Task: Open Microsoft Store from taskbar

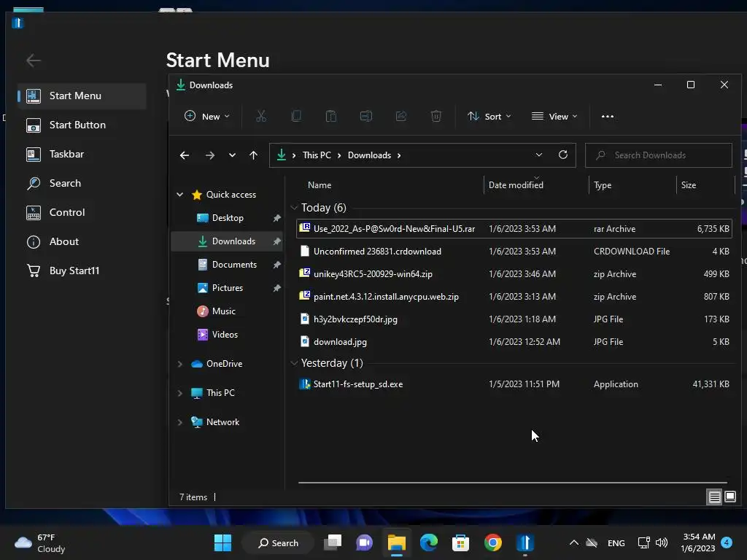Action: [x=461, y=542]
